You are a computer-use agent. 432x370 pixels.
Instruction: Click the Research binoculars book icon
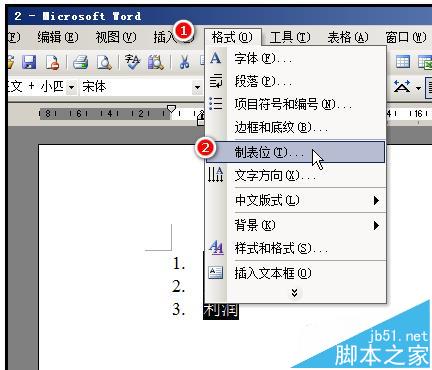155,62
